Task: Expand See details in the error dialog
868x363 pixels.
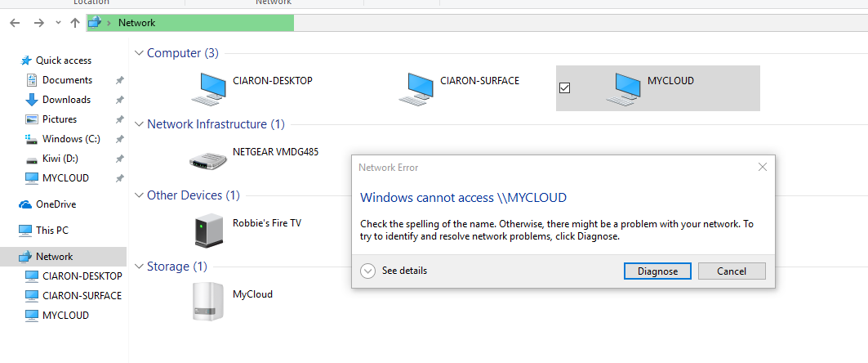Action: (367, 271)
